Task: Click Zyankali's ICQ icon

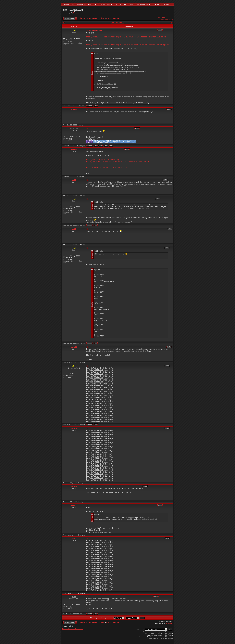Action: point(111,146)
